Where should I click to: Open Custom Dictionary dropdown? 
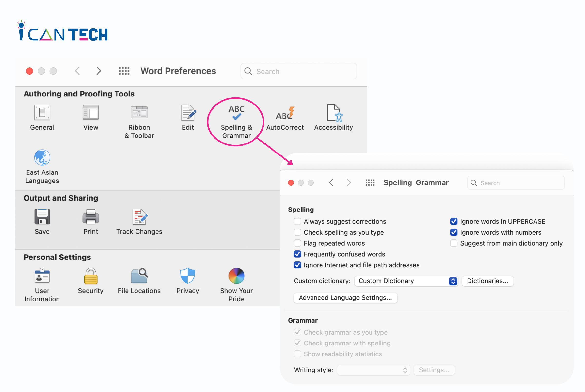tap(406, 281)
